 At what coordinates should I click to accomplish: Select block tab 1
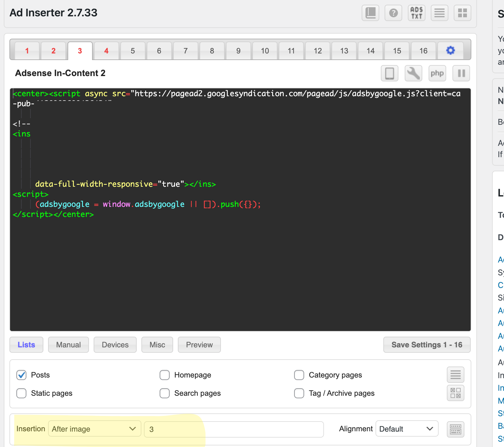tap(27, 51)
